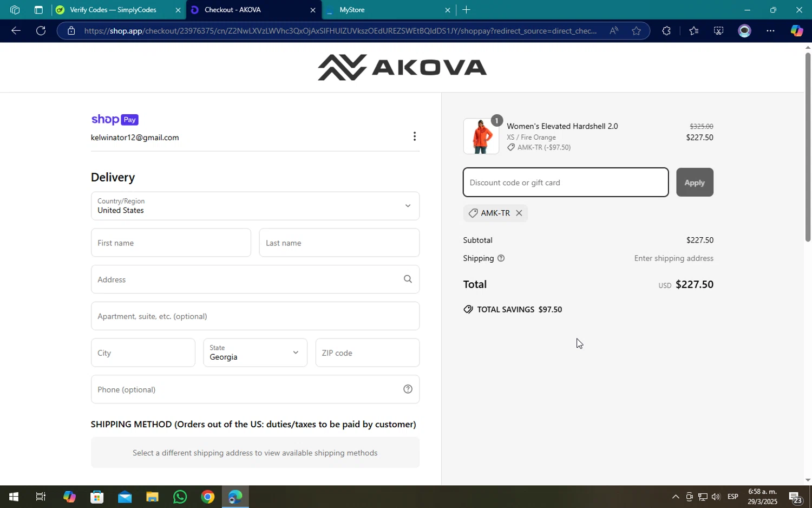Click the page vertical scrollbar

(x=808, y=146)
